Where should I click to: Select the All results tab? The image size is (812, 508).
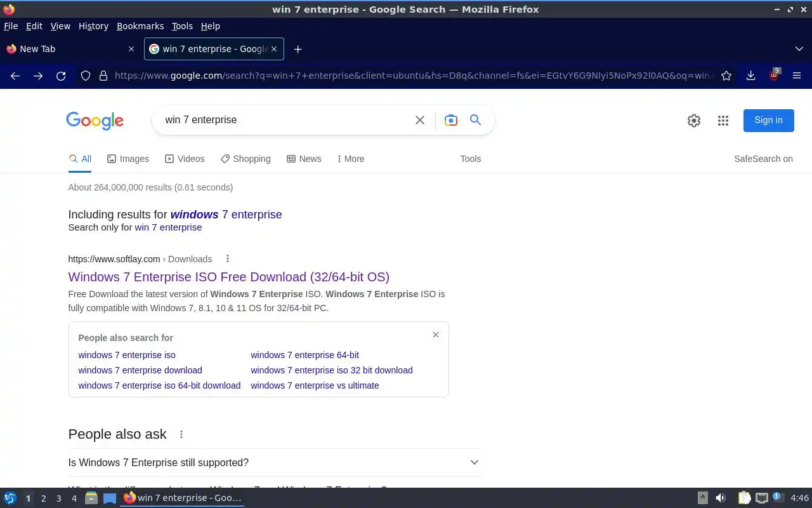click(80, 159)
